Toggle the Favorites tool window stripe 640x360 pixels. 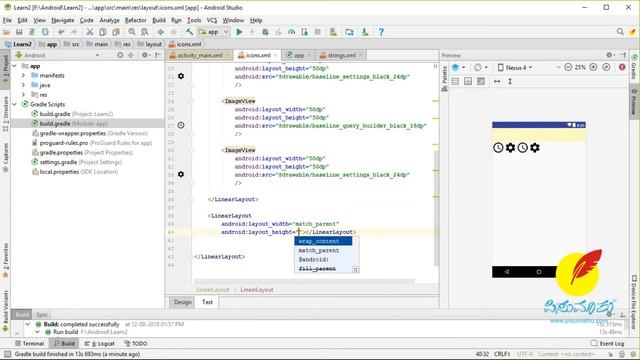(5, 261)
